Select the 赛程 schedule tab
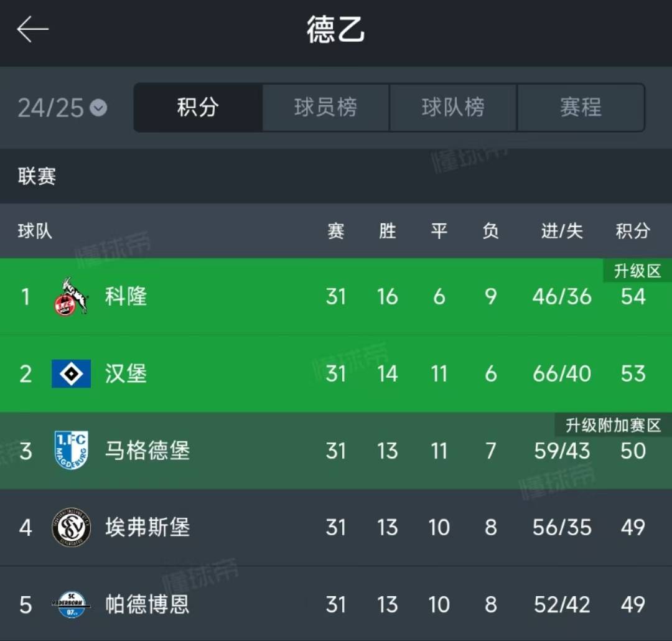Viewport: 672px width, 641px height. point(581,107)
